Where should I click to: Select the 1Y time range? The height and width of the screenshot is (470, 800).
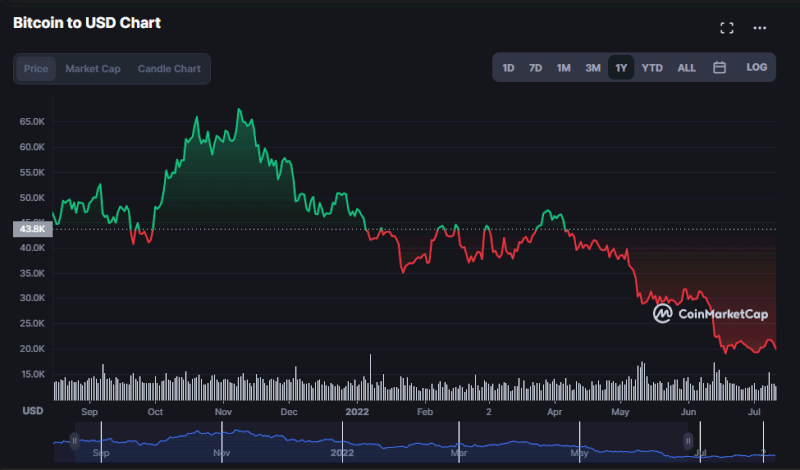pyautogui.click(x=621, y=68)
